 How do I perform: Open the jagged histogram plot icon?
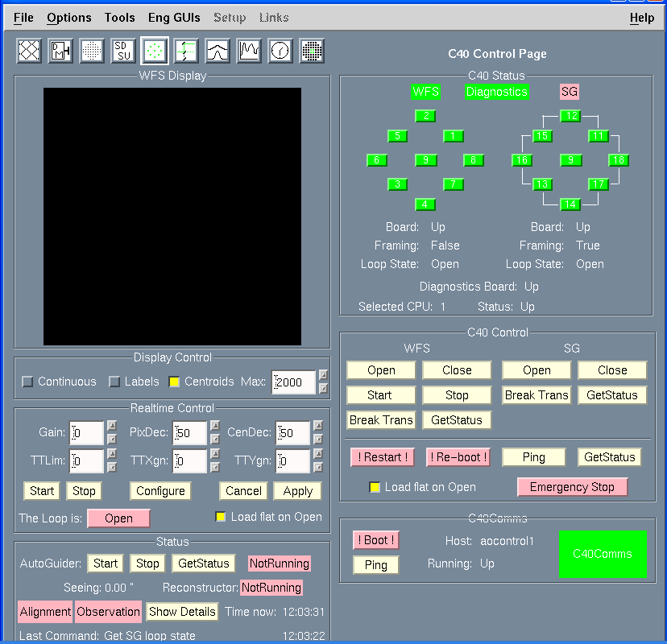click(x=249, y=51)
